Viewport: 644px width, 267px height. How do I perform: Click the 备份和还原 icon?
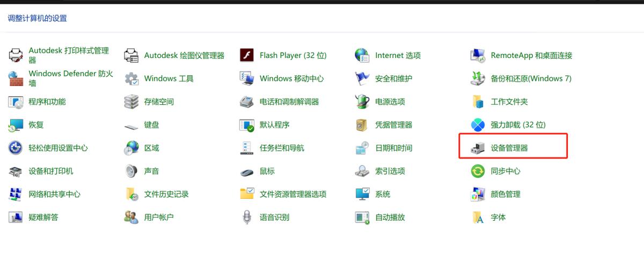click(478, 78)
